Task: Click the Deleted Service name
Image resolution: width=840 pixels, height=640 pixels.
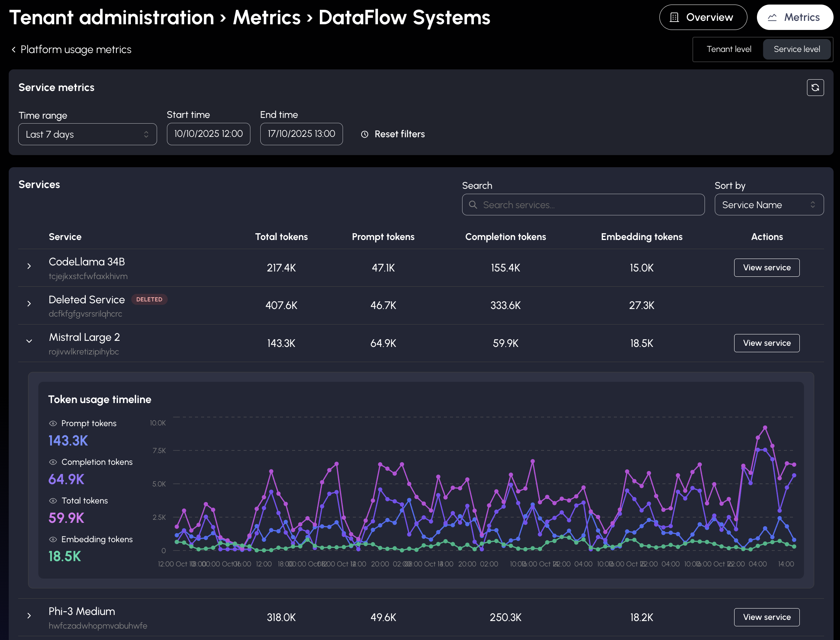Action: 87,300
